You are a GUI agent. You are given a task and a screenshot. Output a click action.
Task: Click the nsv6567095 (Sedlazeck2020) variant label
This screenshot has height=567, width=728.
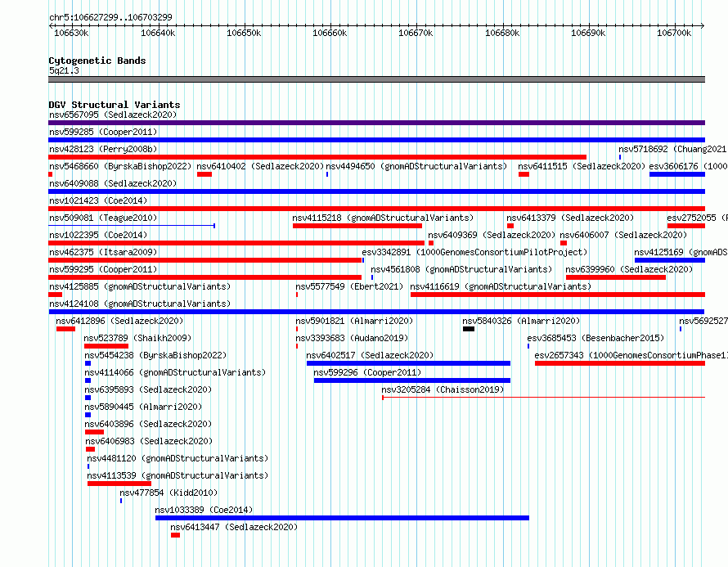[x=113, y=115]
